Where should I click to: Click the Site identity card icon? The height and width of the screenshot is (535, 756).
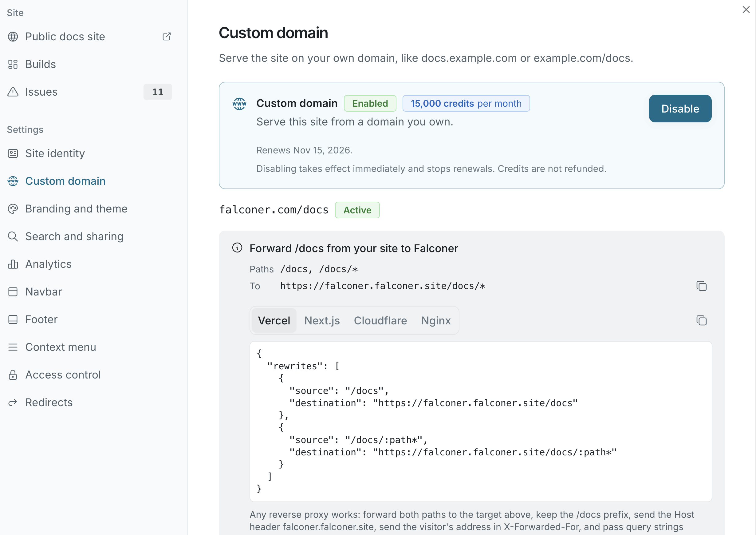pos(13,153)
